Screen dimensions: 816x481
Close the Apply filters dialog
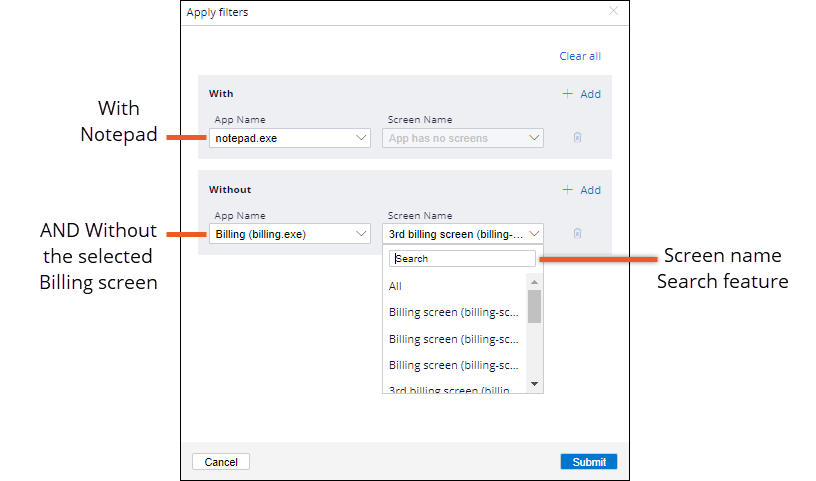pos(614,12)
